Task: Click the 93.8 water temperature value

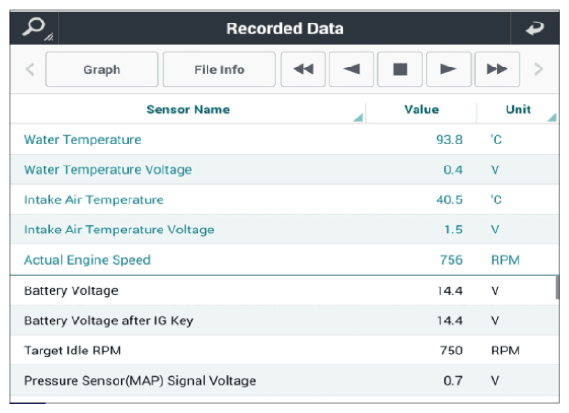Action: [449, 140]
